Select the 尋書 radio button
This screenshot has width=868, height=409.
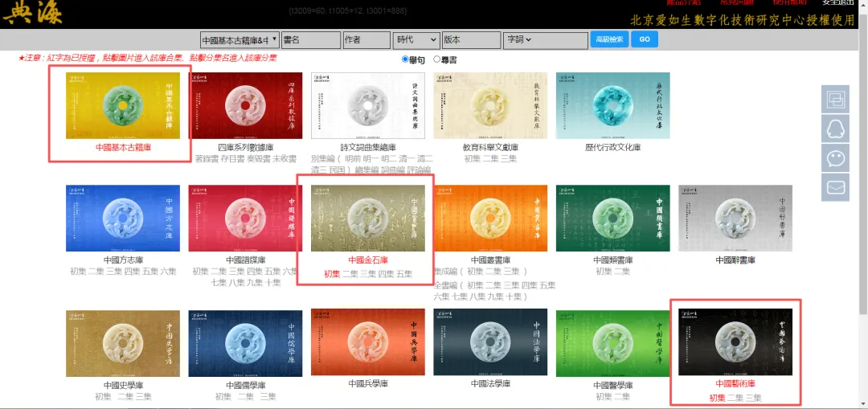(436, 59)
